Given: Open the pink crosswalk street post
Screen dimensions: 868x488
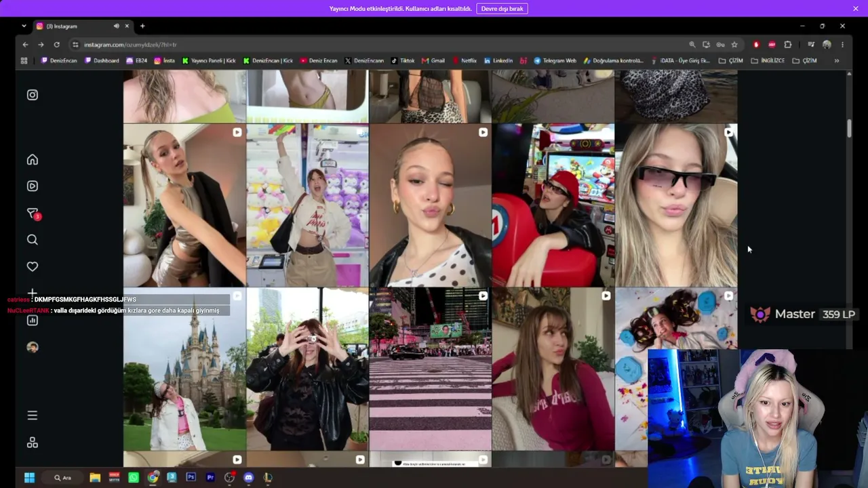Looking at the screenshot, I should click(x=430, y=369).
